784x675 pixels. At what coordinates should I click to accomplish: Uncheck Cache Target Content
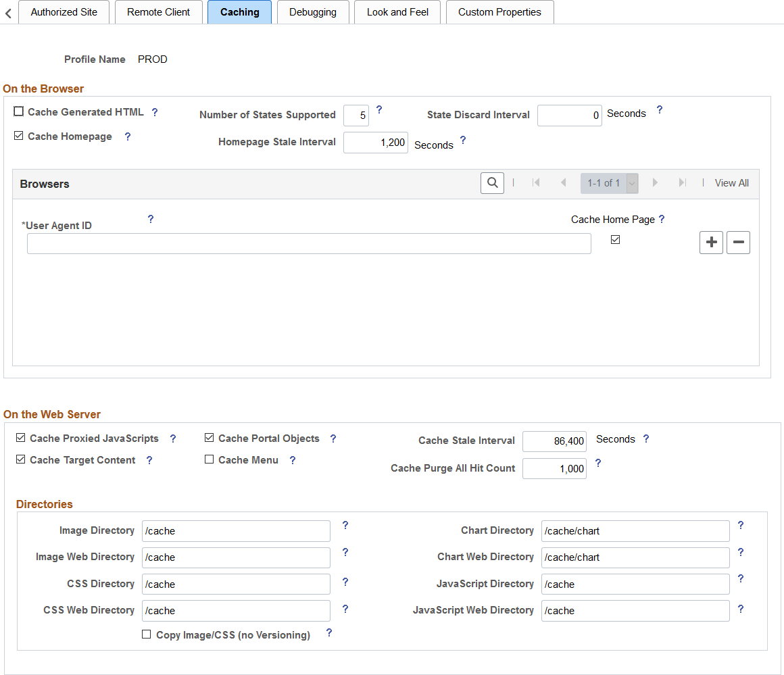(20, 459)
